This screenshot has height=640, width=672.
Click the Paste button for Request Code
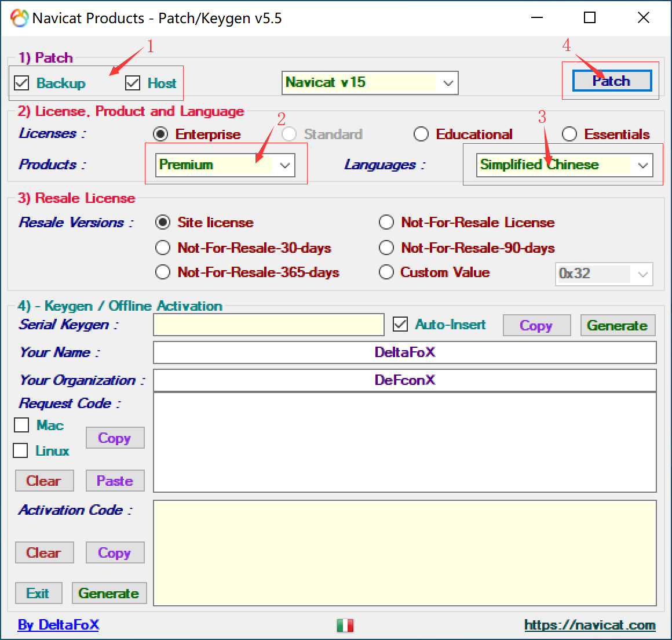pos(115,481)
